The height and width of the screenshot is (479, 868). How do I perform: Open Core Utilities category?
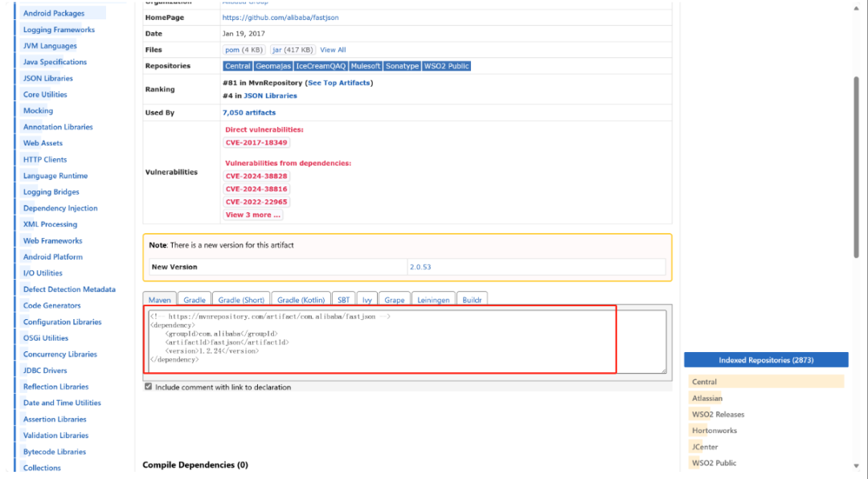coord(45,95)
